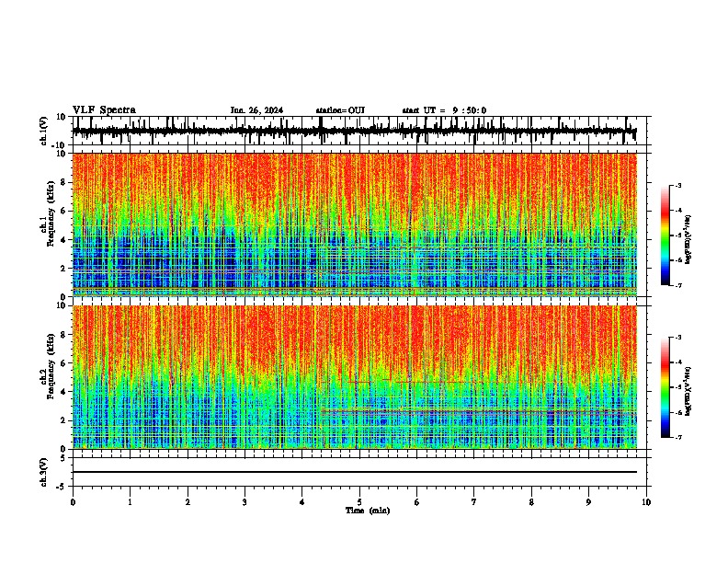Click the "-3" label on ch.1 color bar
This screenshot has width=728, height=563.
point(677,185)
